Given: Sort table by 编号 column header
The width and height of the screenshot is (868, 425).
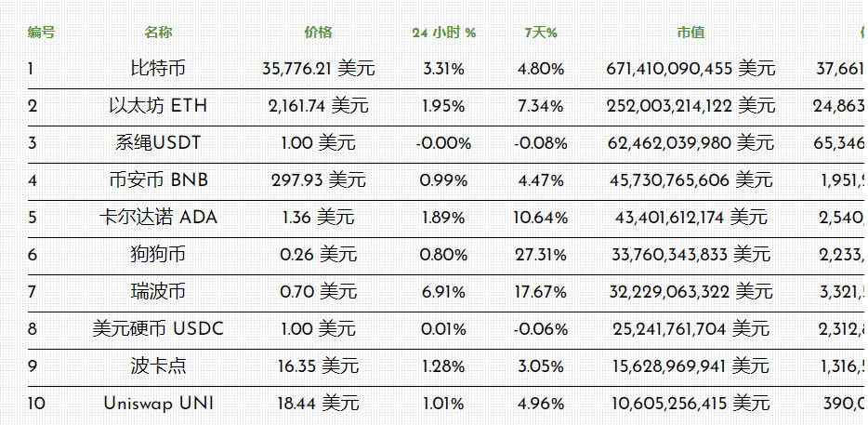Looking at the screenshot, I should coord(41,33).
